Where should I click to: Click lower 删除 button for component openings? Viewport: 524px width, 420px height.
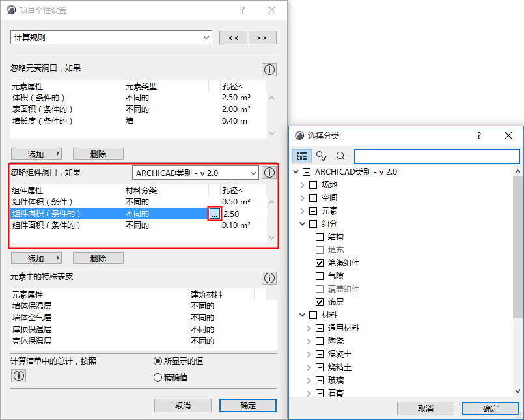(98, 258)
